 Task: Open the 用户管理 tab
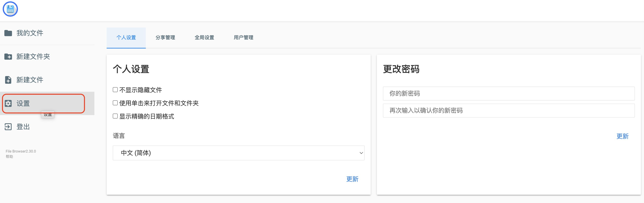(x=243, y=37)
